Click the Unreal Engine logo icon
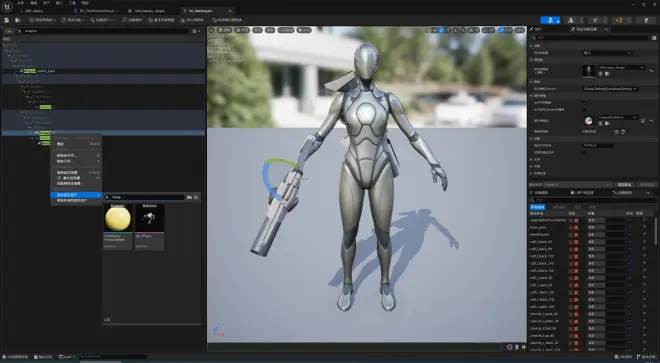 click(7, 7)
